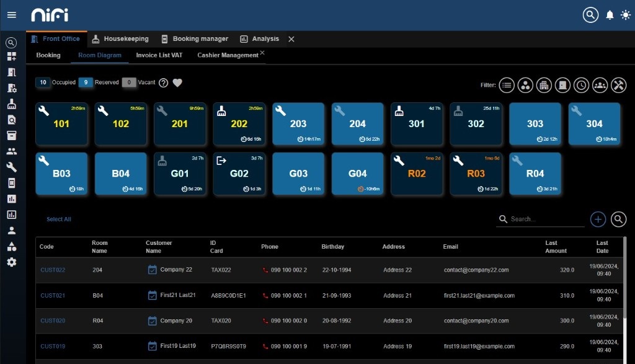Image resolution: width=635 pixels, height=364 pixels.
Task: Switch to the Housekeeping tab
Action: [x=120, y=39]
